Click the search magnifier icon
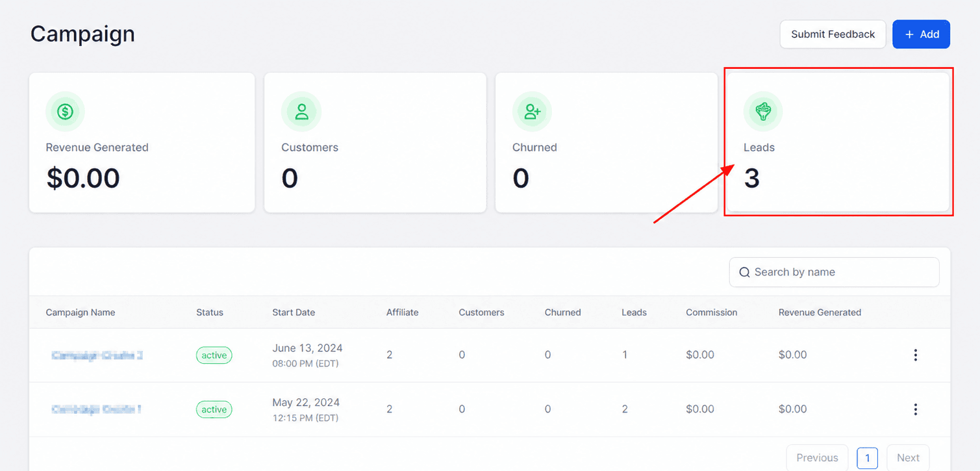The height and width of the screenshot is (471, 980). [744, 272]
